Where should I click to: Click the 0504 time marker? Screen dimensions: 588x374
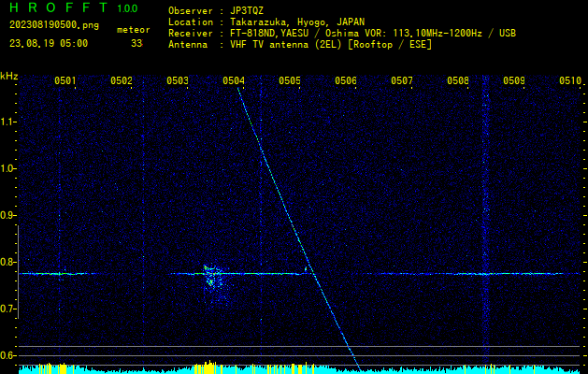[x=234, y=81]
